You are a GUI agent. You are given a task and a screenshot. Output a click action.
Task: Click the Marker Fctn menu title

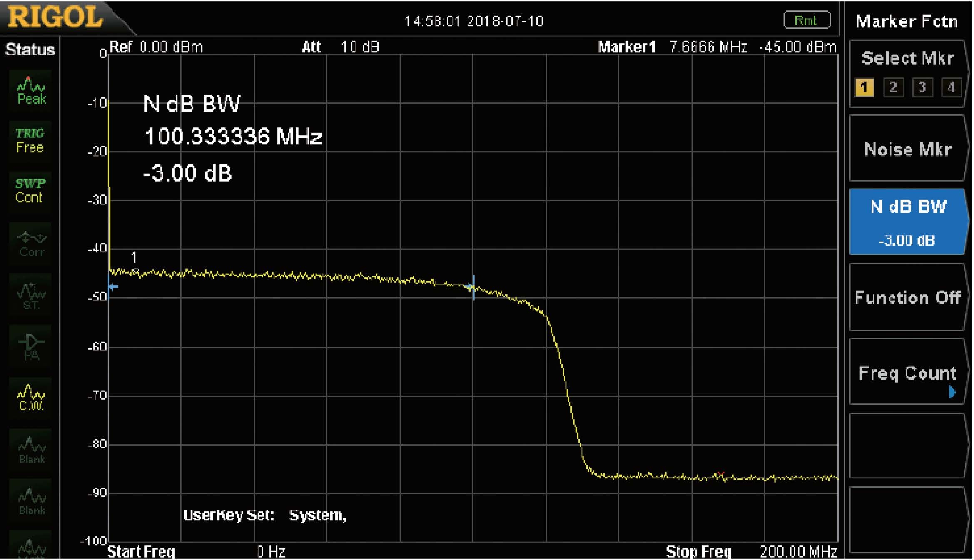tap(907, 21)
